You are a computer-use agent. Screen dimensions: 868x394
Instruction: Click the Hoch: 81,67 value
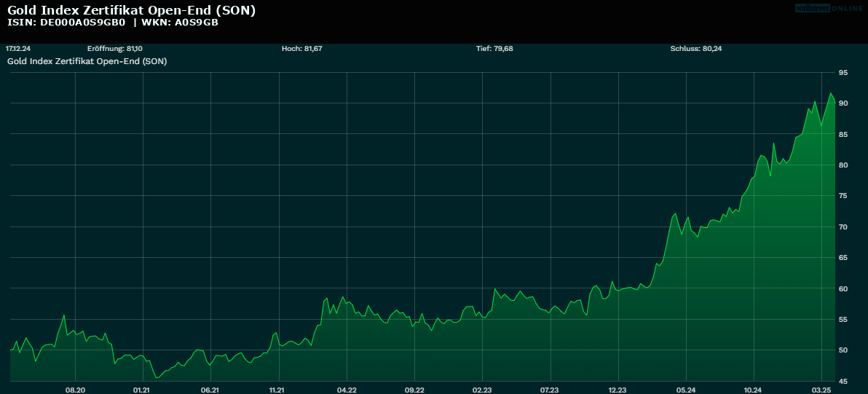click(x=301, y=49)
